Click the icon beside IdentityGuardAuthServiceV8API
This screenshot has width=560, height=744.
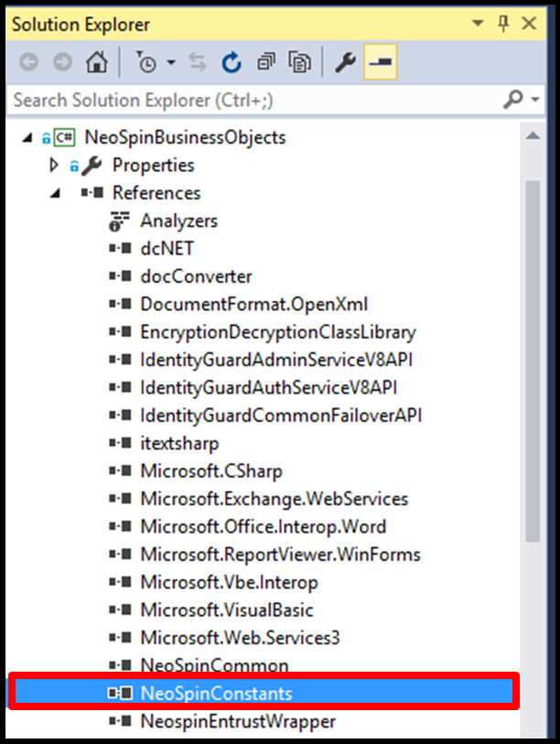tap(120, 387)
